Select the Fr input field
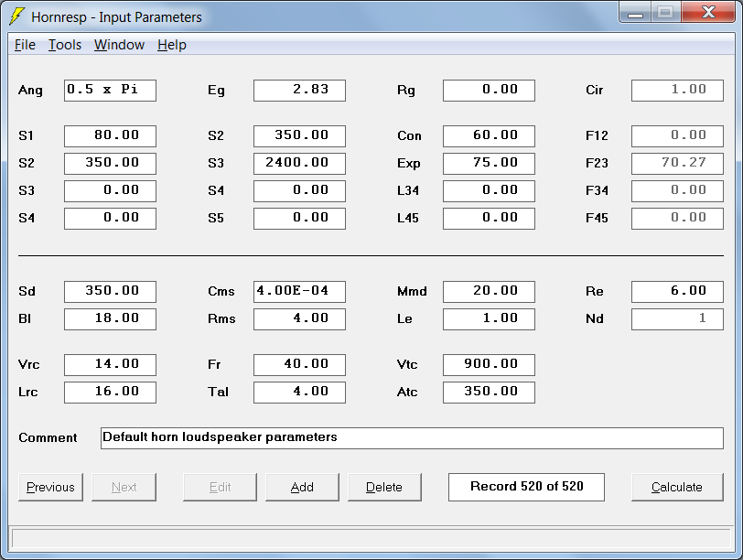This screenshot has width=743, height=560. point(299,365)
